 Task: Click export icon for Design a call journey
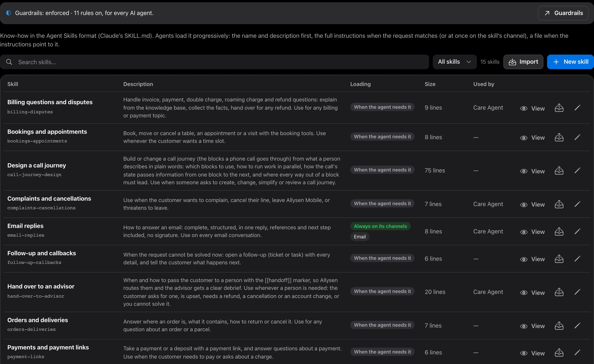pyautogui.click(x=559, y=171)
